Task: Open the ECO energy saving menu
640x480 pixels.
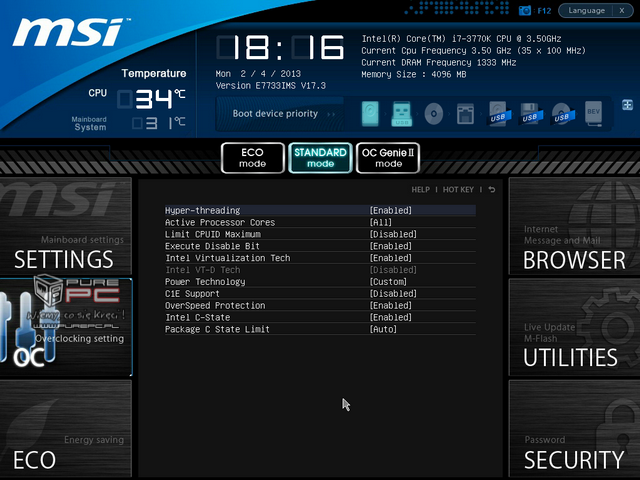Action: tap(66, 429)
